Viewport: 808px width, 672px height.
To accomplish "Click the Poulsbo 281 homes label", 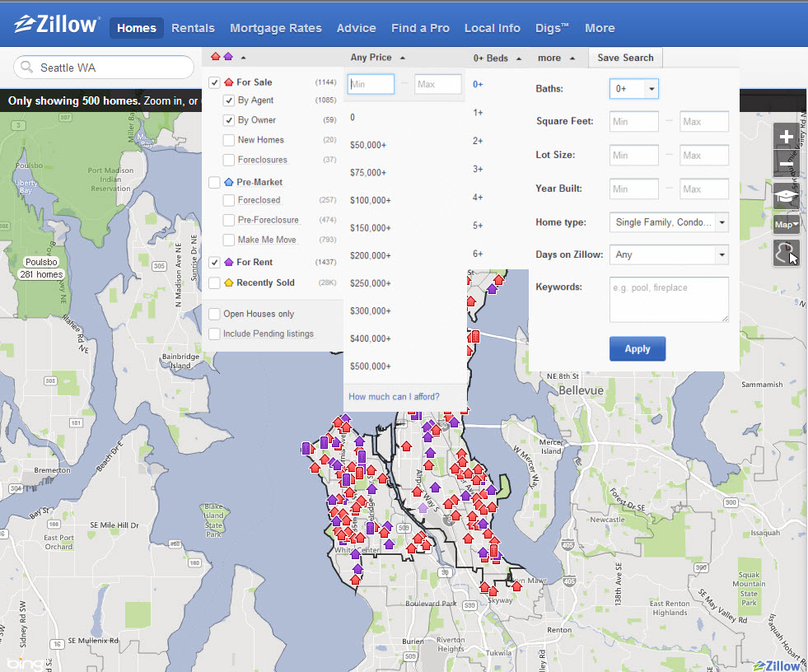I will coord(41,268).
